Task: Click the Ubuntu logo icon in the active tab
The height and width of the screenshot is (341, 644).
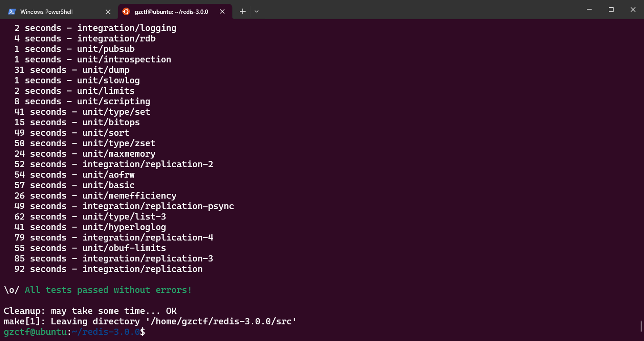Action: pyautogui.click(x=126, y=11)
